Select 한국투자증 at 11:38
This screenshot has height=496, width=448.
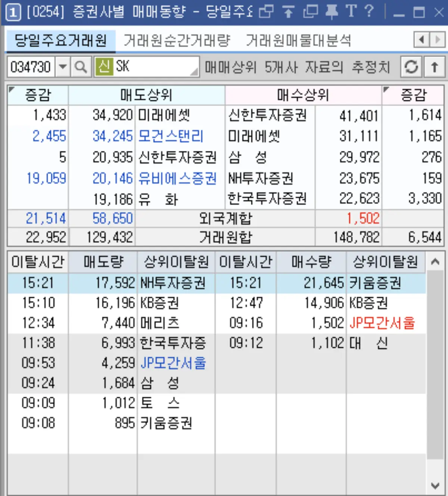173,342
